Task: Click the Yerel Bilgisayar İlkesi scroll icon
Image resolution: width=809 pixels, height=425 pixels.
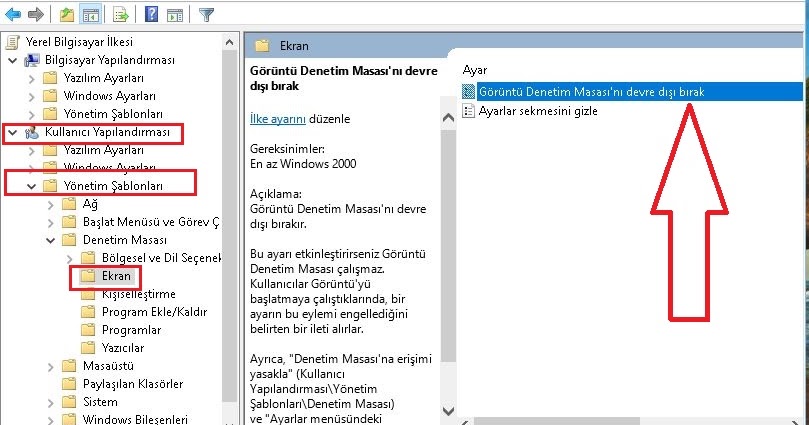Action: [x=13, y=42]
